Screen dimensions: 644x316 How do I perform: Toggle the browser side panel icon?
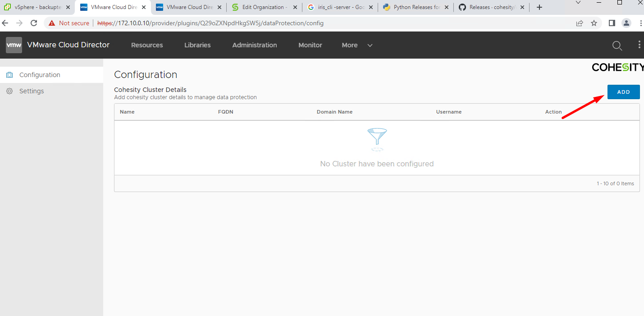pyautogui.click(x=612, y=23)
